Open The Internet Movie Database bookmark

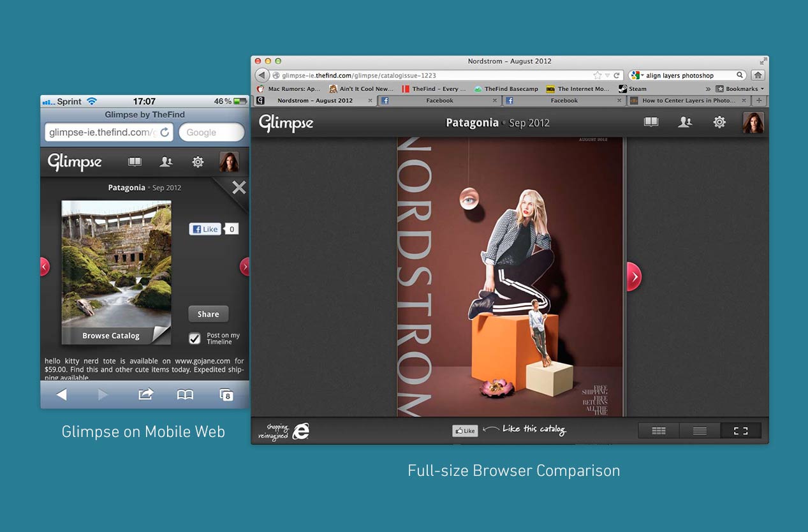point(578,89)
